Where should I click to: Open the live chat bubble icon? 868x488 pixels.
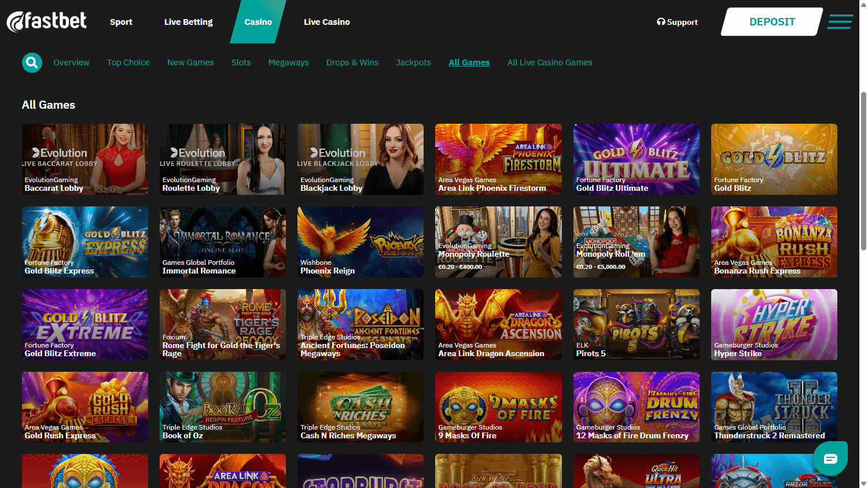[830, 459]
